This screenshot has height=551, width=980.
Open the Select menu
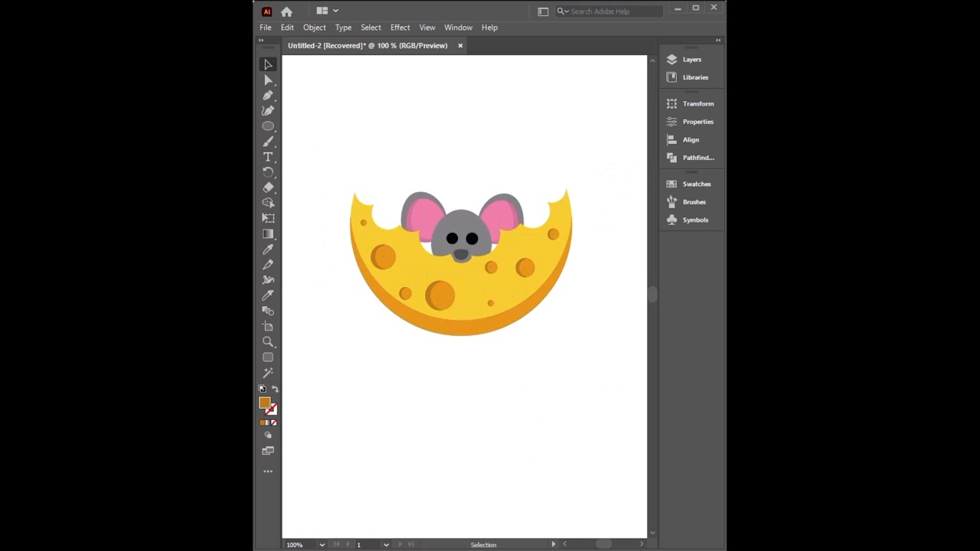pyautogui.click(x=371, y=28)
